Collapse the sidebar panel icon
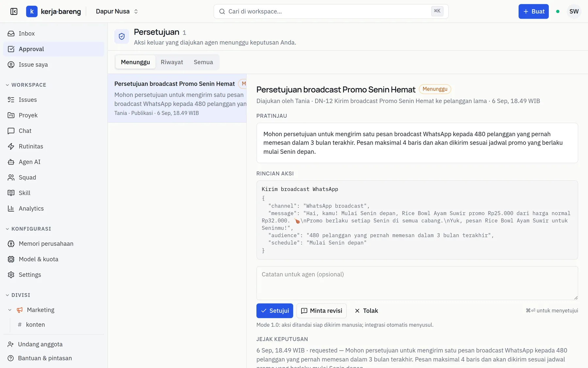The height and width of the screenshot is (368, 588). tap(14, 11)
